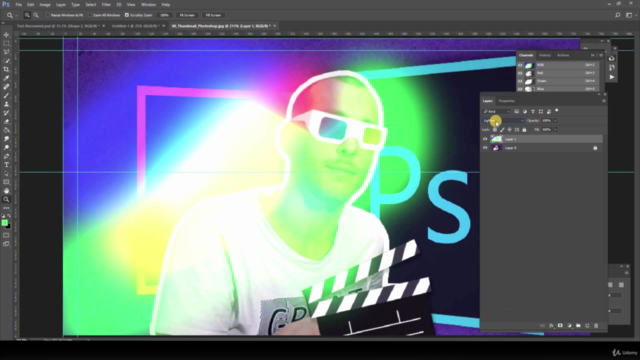Switch to the History tab

tap(545, 55)
